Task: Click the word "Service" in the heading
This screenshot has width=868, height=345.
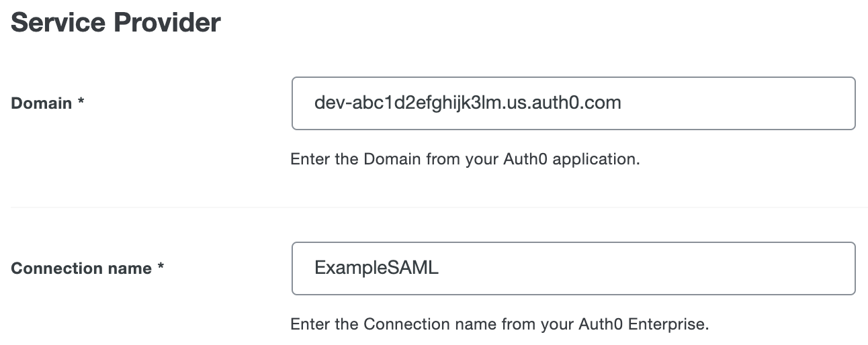Action: [x=59, y=23]
